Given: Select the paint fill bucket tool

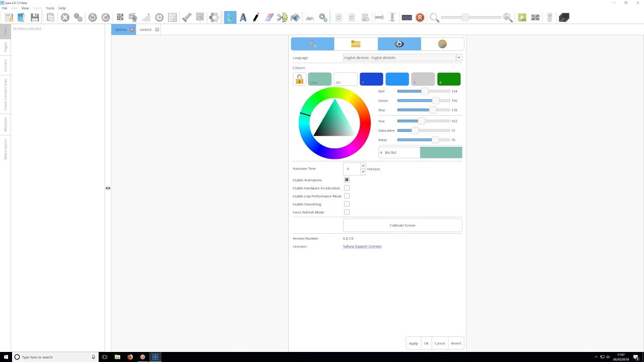Looking at the screenshot, I should tap(295, 18).
